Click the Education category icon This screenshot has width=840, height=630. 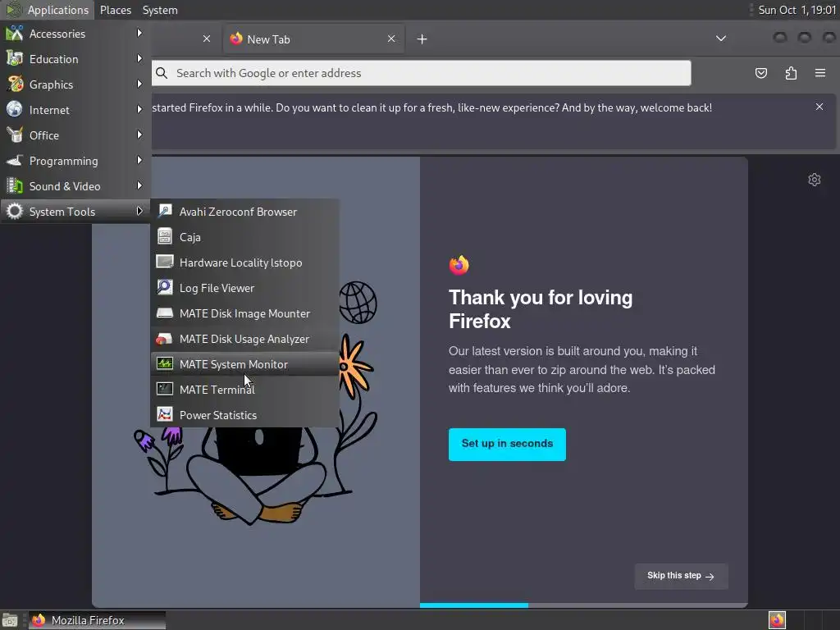[x=15, y=59]
